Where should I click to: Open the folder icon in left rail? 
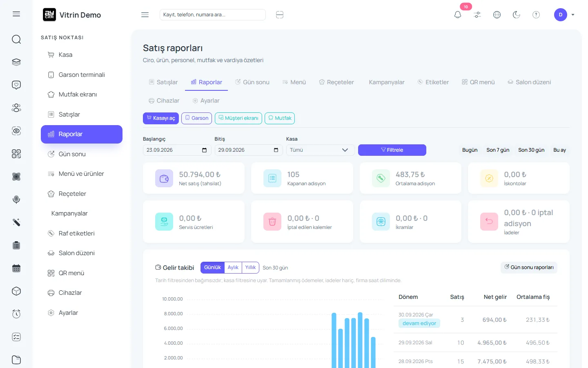(16, 360)
